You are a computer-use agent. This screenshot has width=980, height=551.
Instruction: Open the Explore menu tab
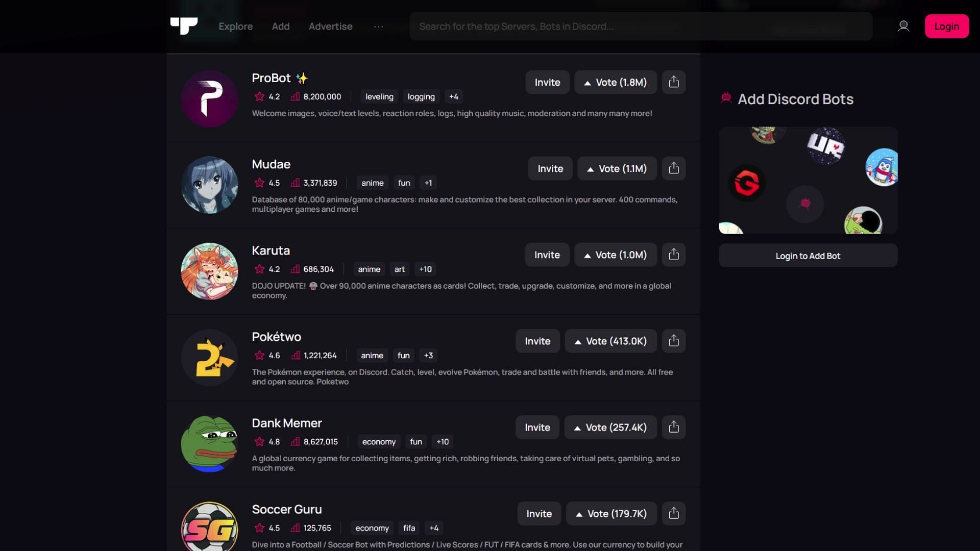click(x=236, y=26)
